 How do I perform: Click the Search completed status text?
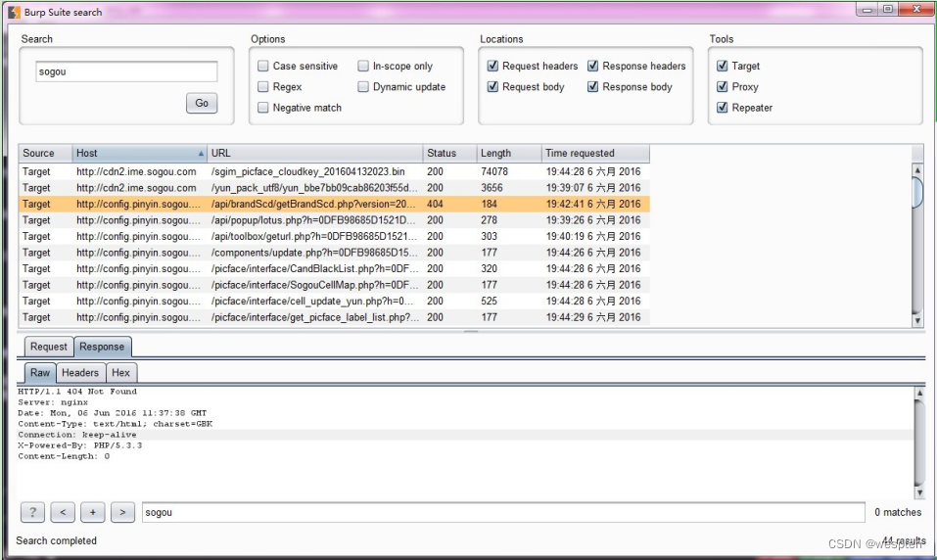(x=56, y=540)
